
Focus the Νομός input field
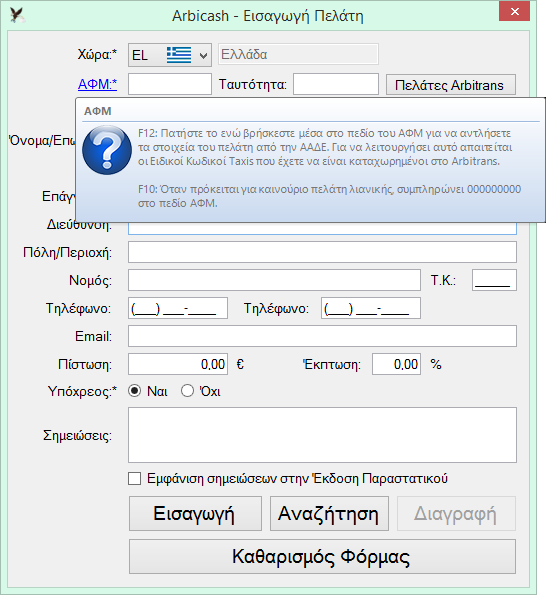(x=274, y=280)
